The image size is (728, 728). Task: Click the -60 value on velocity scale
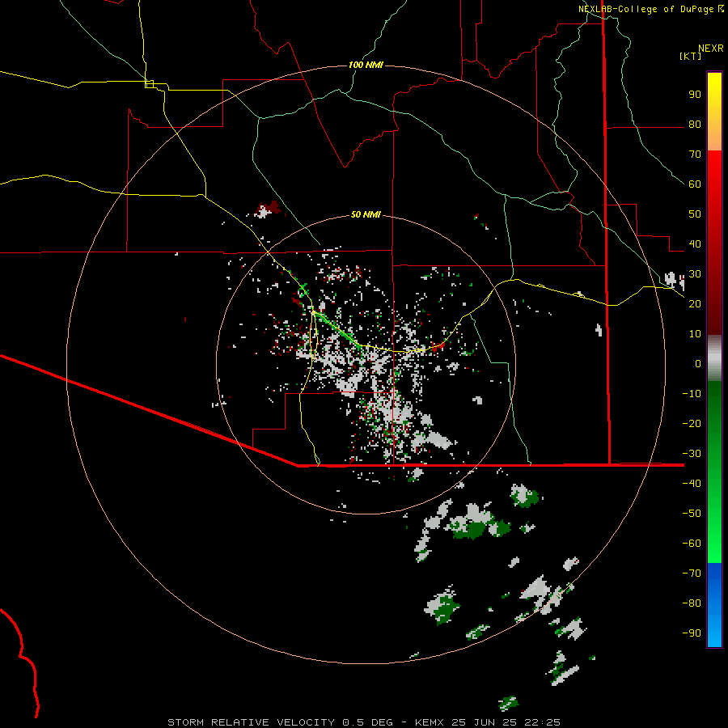[692, 544]
